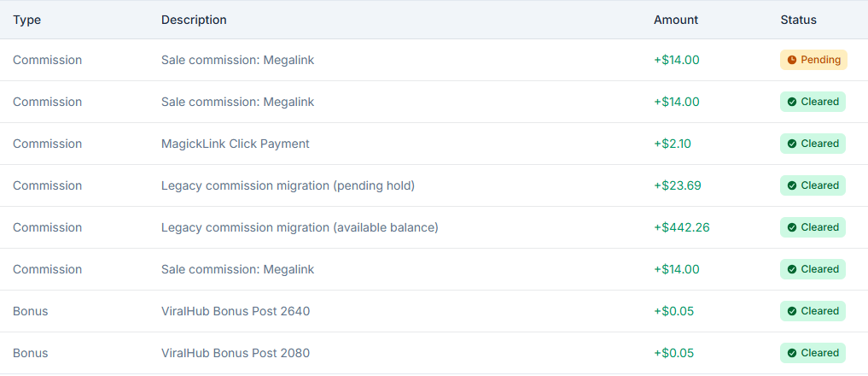The image size is (868, 376).
Task: Open the MagickLink Click Payment entry
Action: [236, 144]
